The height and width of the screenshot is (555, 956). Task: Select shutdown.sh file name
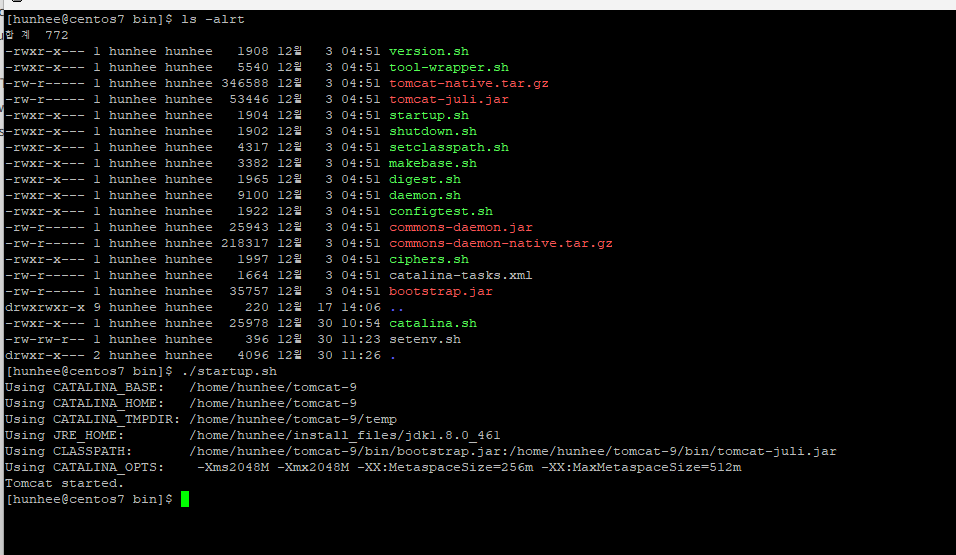tap(433, 131)
